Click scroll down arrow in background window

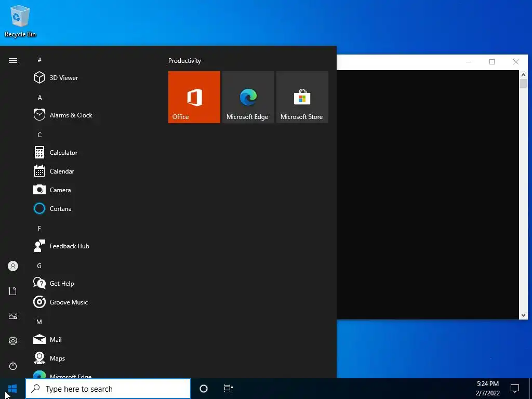[x=523, y=315]
